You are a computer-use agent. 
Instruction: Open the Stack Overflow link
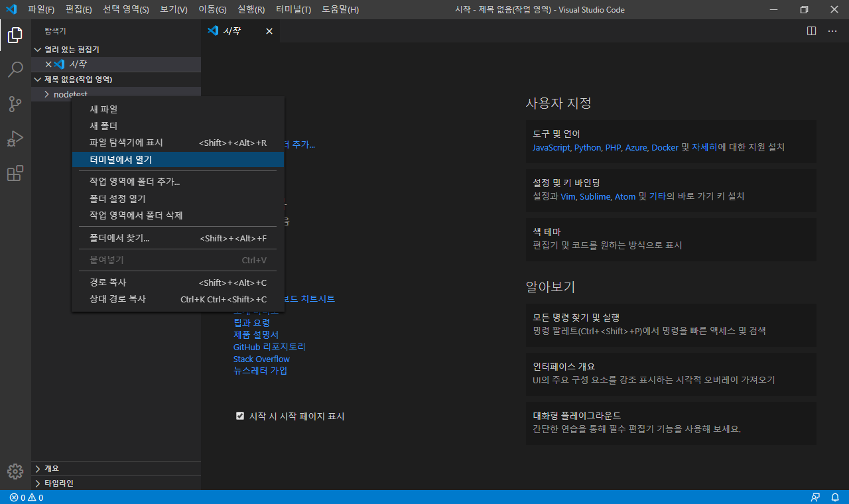coord(261,359)
